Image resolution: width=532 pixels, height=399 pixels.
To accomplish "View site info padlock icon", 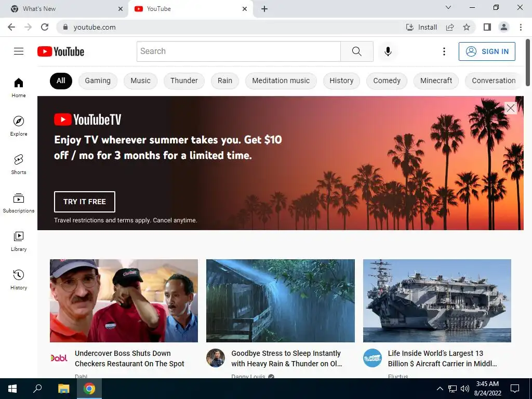I will tap(65, 27).
